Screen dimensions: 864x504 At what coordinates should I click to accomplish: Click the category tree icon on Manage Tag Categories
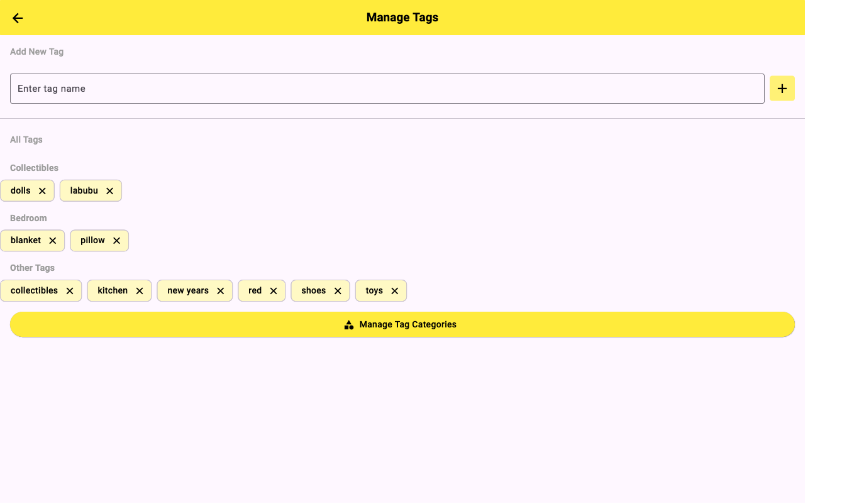tap(349, 324)
